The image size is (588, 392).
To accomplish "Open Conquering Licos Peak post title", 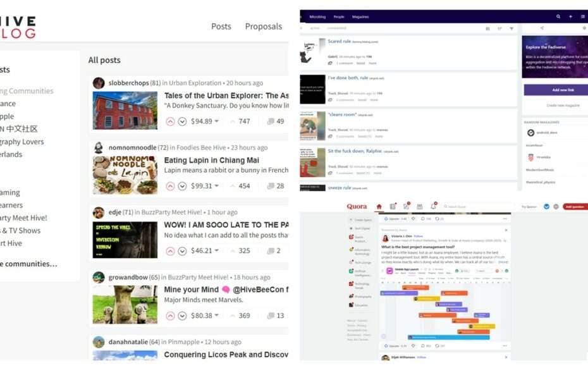I will point(226,355).
